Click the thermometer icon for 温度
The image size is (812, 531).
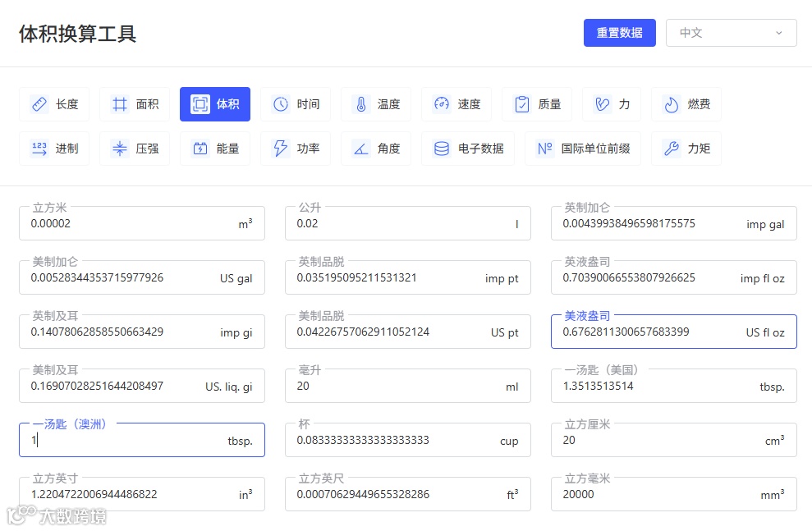pos(361,104)
